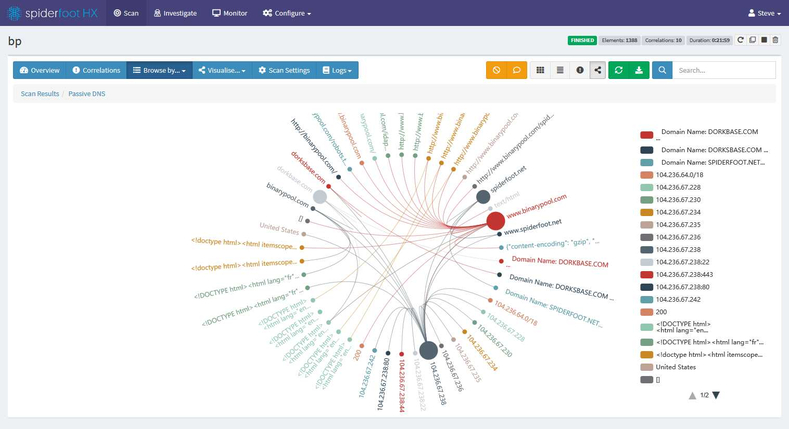Toggle the 104.236.67.238:443 legend entry
The width and height of the screenshot is (789, 429).
pos(677,275)
